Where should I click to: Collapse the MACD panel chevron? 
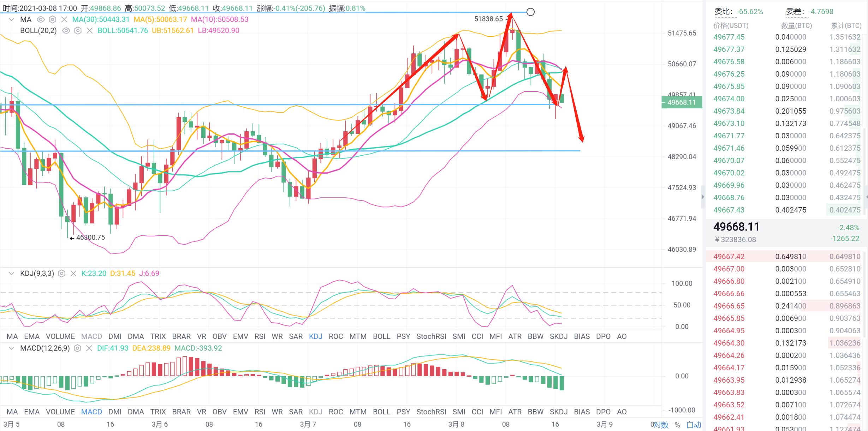[x=11, y=348]
